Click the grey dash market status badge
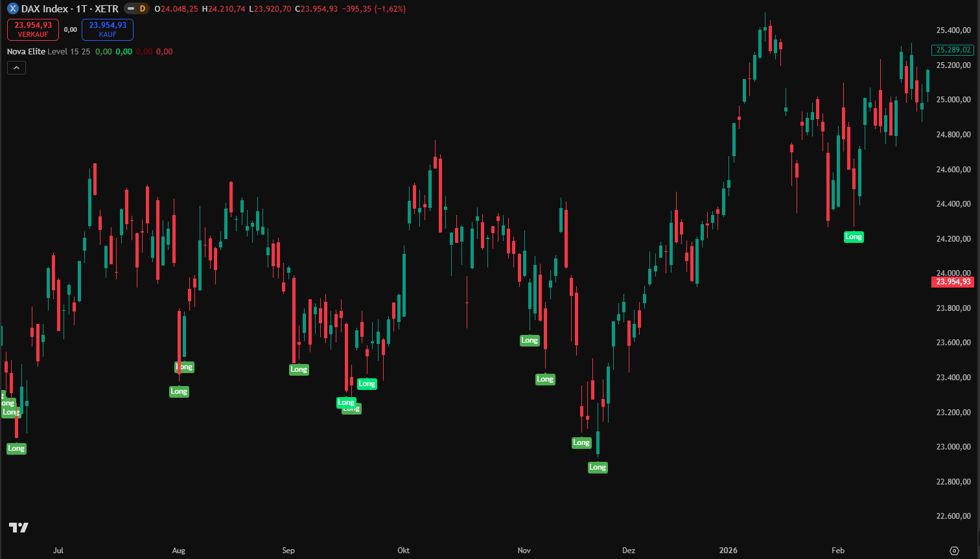This screenshot has width=980, height=559. point(130,9)
